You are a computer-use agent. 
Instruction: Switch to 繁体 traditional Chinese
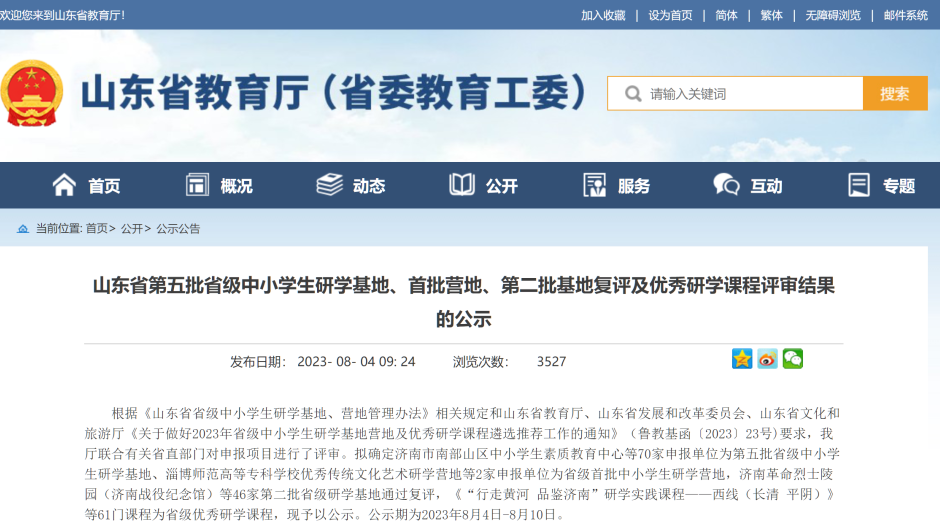(x=772, y=15)
